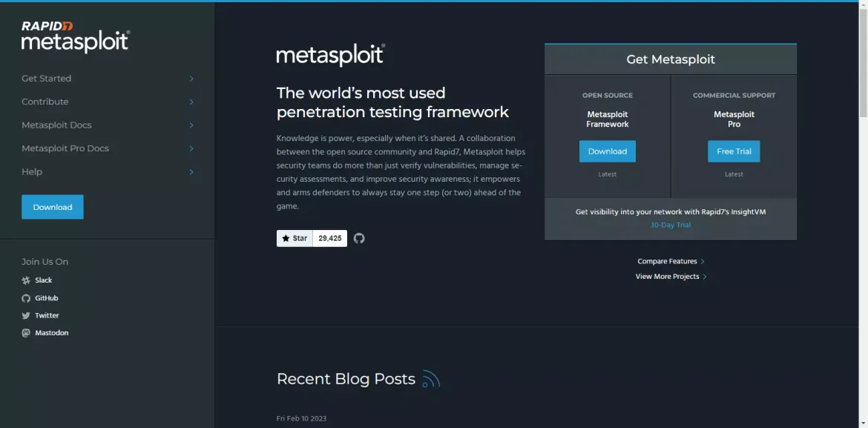
Task: Open the GitHub link in sidebar
Action: point(47,298)
